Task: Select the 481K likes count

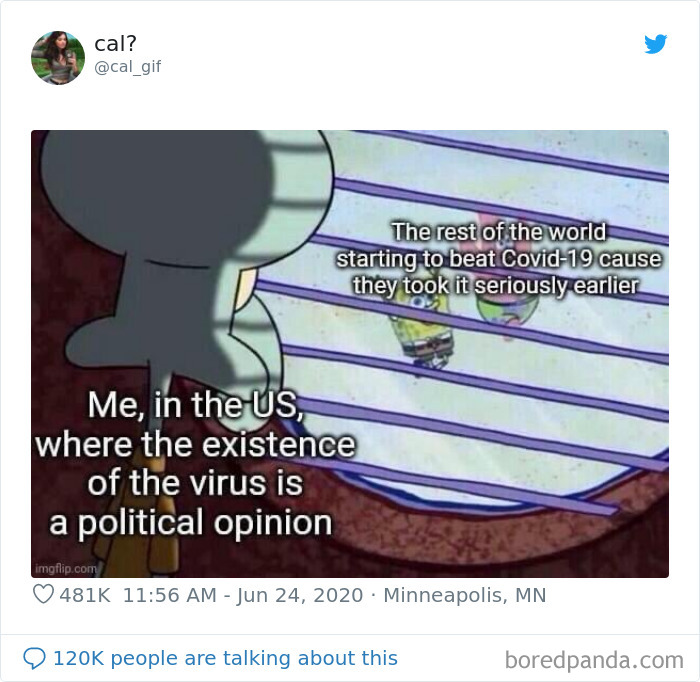Action: 85,595
